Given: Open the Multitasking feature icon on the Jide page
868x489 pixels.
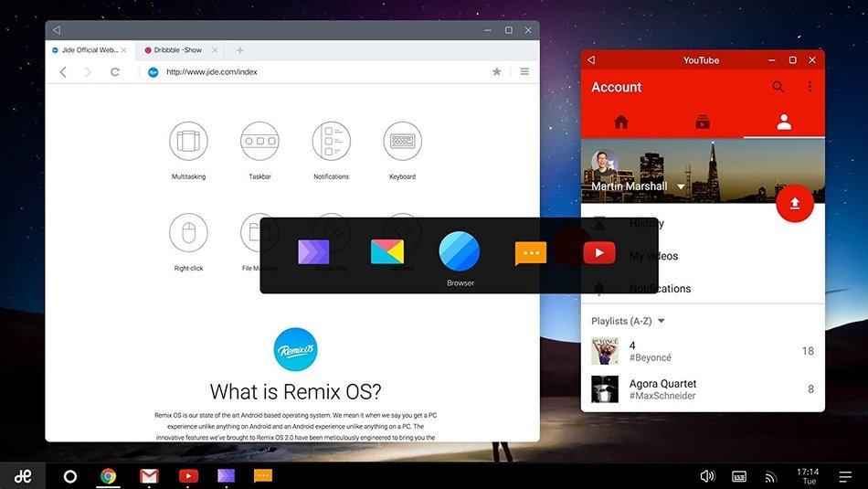Looking at the screenshot, I should pos(188,142).
